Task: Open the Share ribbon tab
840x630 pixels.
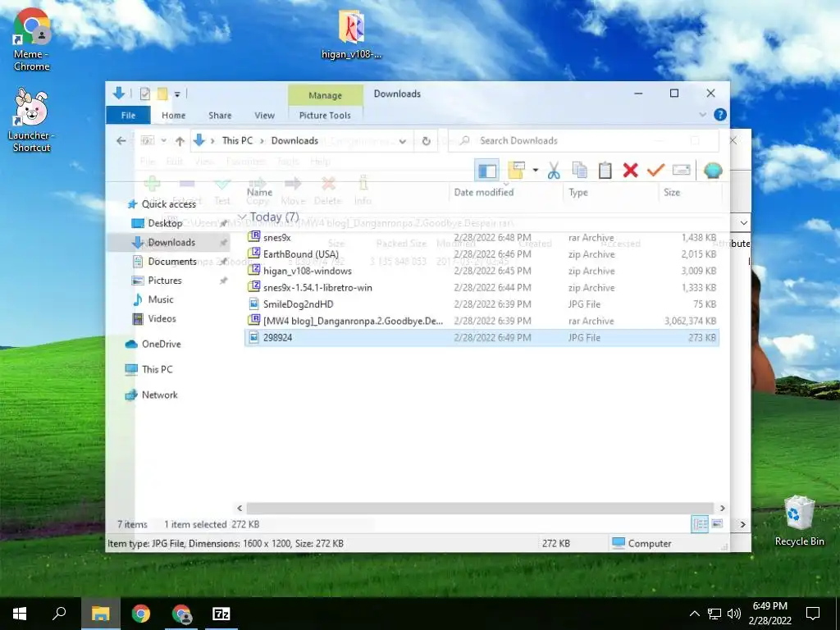Action: (220, 115)
